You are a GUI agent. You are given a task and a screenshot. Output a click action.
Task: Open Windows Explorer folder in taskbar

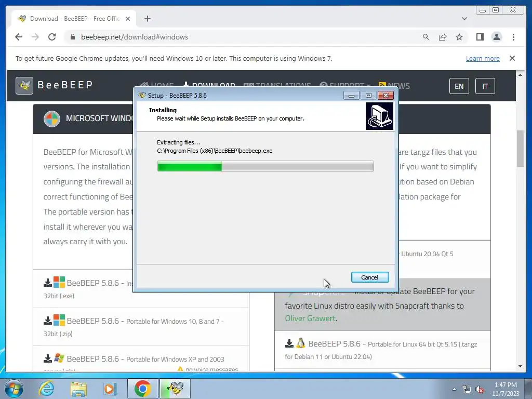click(79, 389)
